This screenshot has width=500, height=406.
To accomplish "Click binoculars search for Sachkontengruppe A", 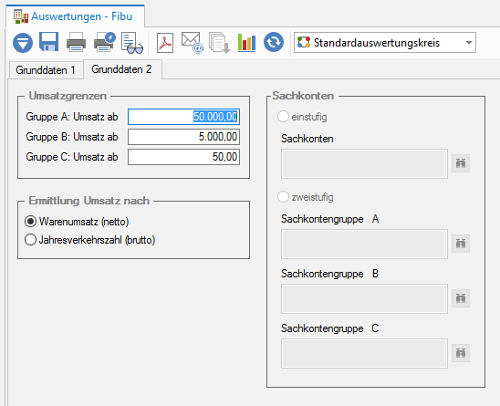I will (x=461, y=243).
